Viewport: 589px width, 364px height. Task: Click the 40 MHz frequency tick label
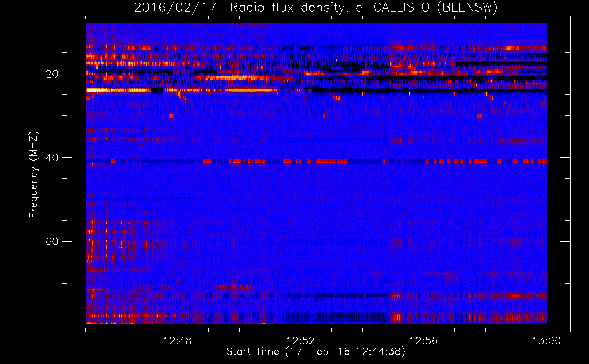point(52,158)
